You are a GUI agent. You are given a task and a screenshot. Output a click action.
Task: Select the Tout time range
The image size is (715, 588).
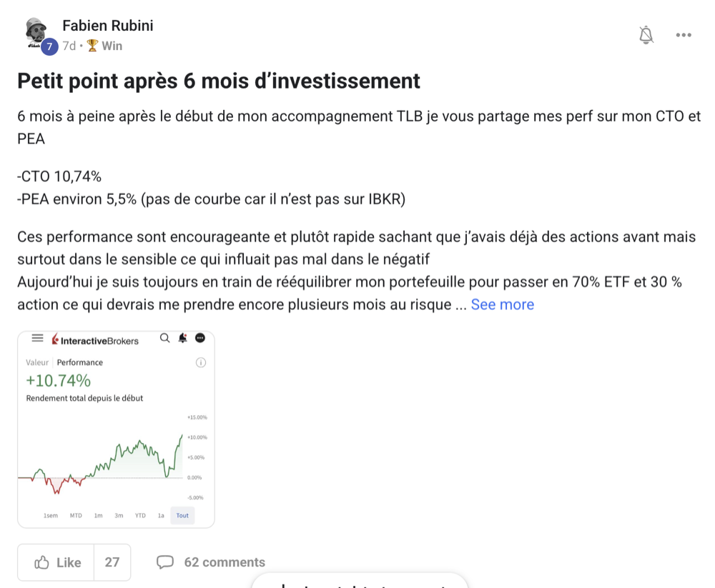click(182, 515)
